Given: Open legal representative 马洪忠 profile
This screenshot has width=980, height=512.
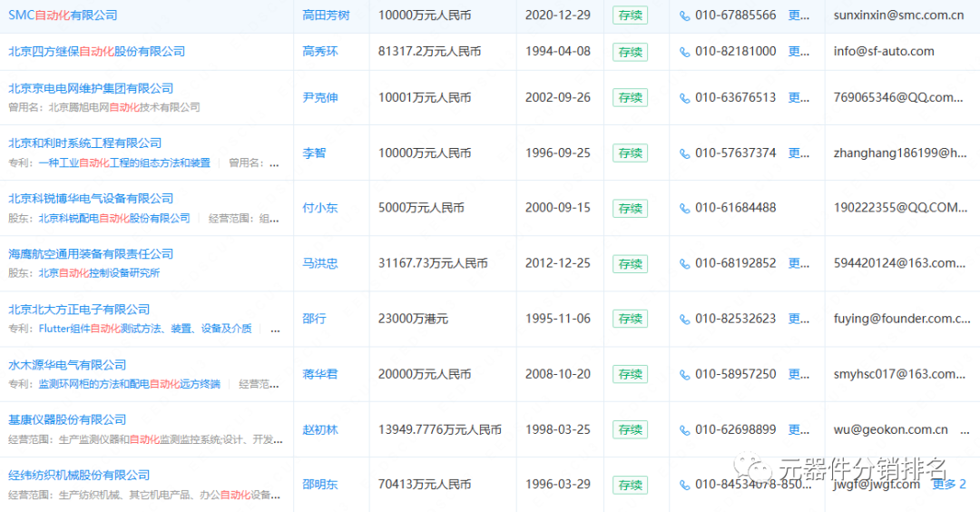Looking at the screenshot, I should tap(320, 263).
